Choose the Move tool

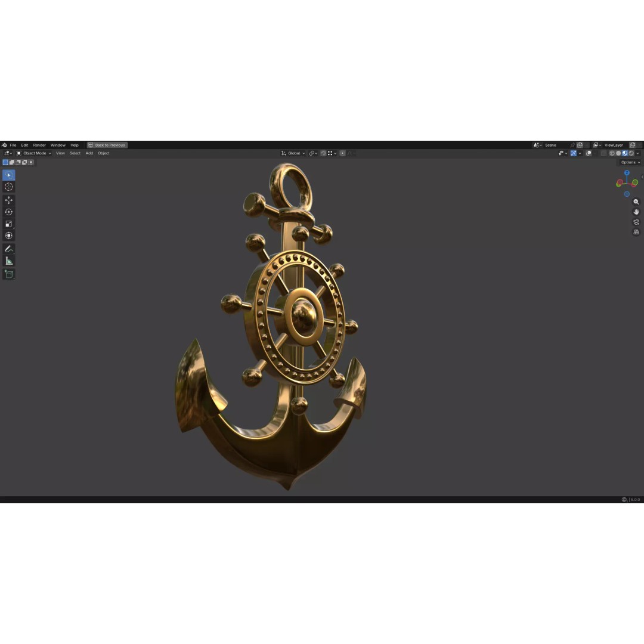[8, 200]
